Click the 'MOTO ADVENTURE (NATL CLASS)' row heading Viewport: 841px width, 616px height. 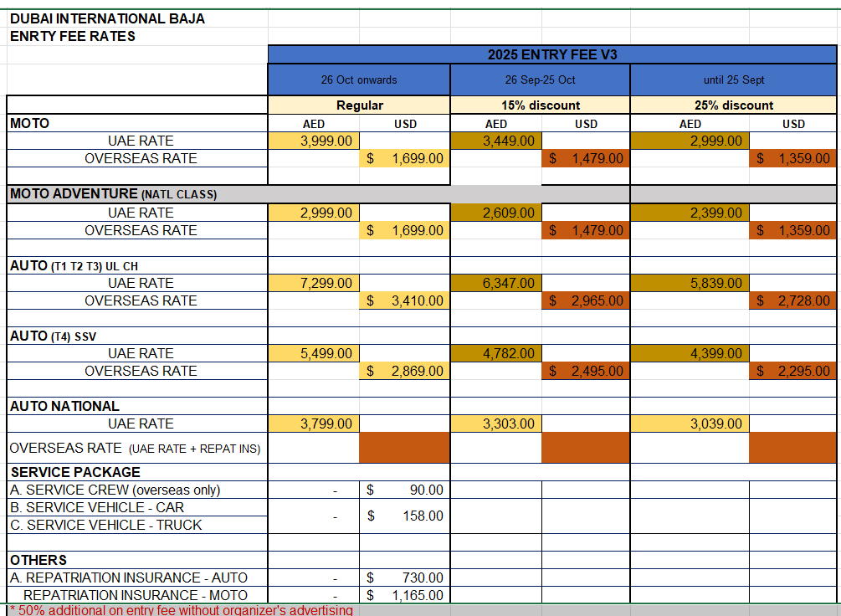(x=113, y=194)
